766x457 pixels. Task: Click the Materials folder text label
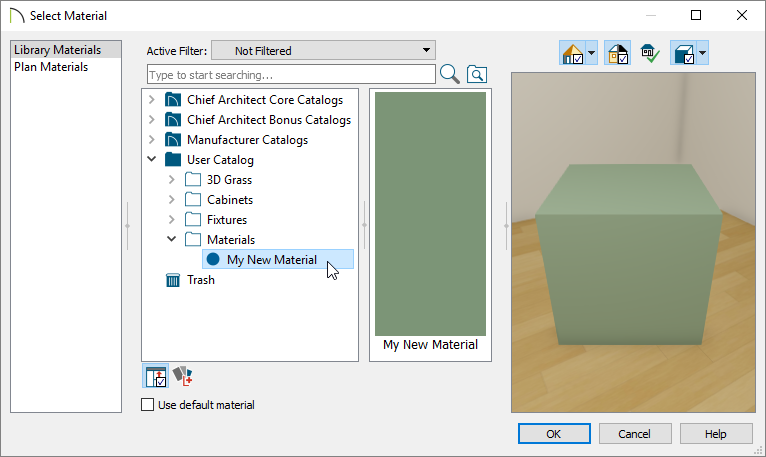point(231,240)
